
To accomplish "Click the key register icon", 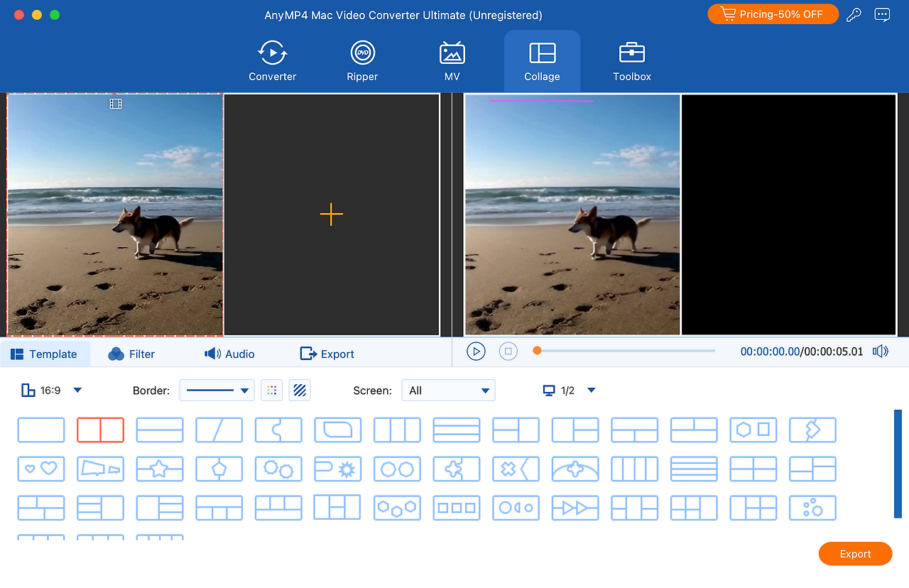I will click(x=854, y=15).
